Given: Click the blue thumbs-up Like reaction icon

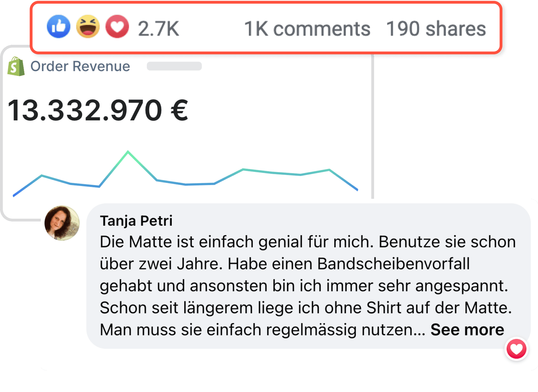Looking at the screenshot, I should (59, 27).
